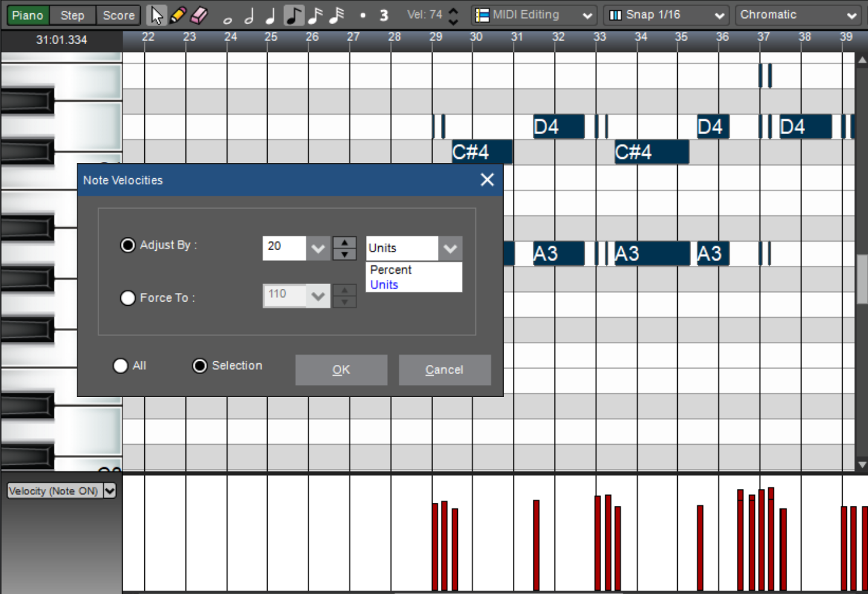Click the time display 31:01.334

pyautogui.click(x=62, y=40)
